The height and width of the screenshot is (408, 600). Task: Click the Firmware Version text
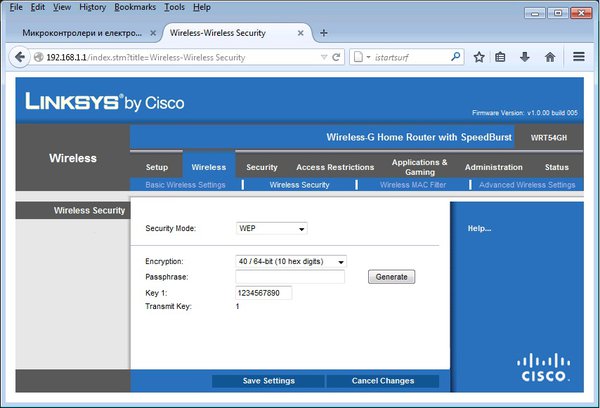525,113
